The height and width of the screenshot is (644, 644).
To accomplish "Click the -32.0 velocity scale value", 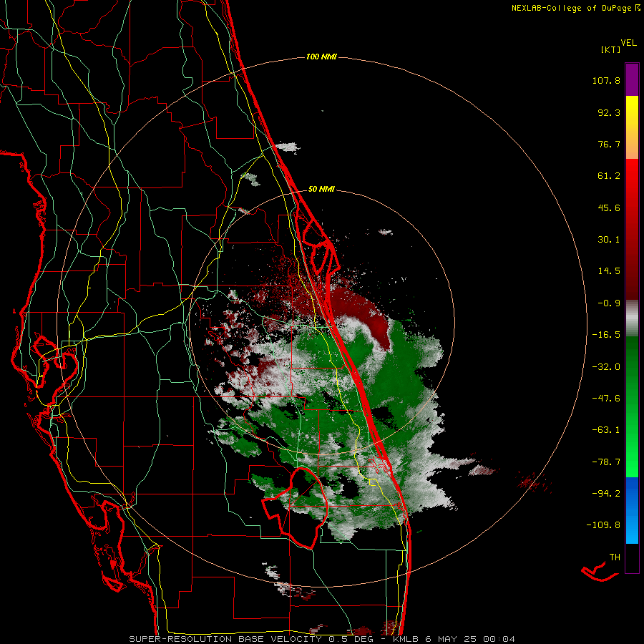I will point(606,367).
